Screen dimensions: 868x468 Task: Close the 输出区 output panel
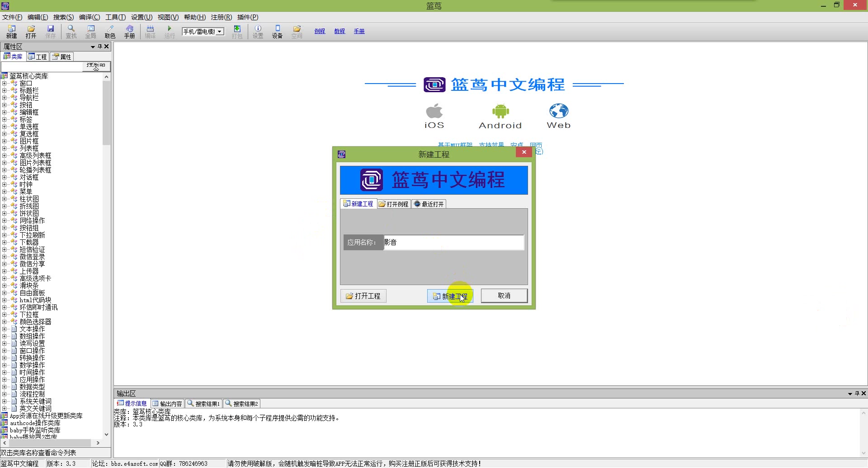pyautogui.click(x=863, y=393)
